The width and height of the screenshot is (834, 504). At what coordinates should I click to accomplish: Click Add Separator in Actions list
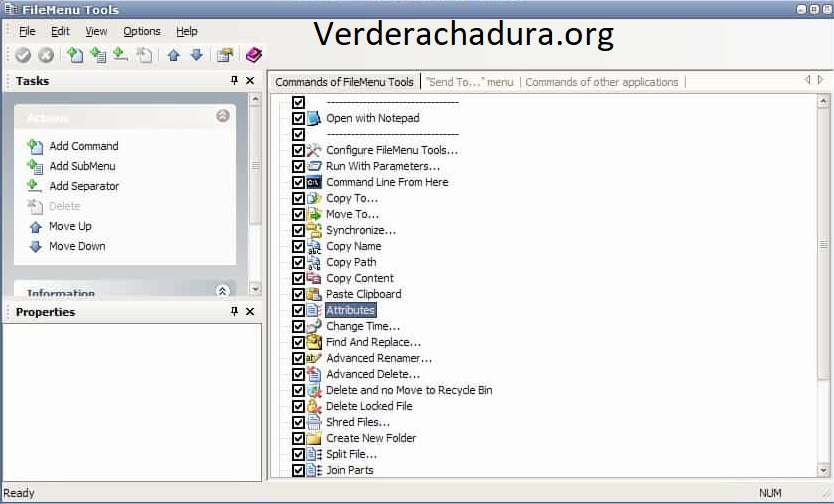click(x=84, y=186)
